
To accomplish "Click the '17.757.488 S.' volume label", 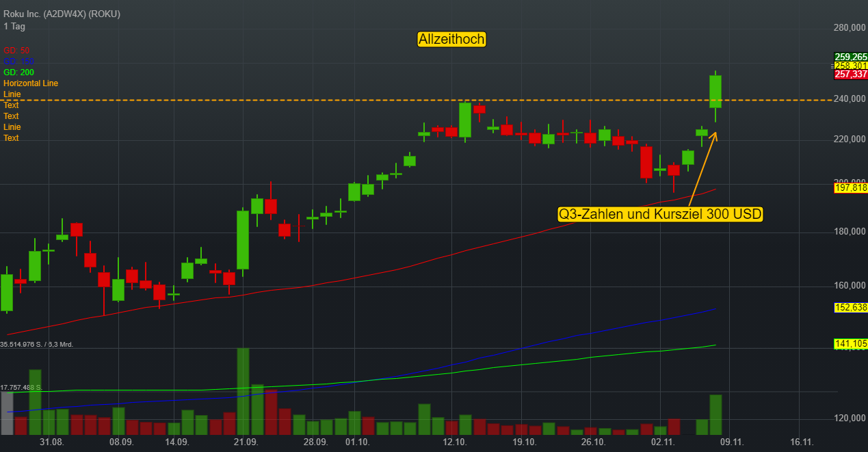I will [22, 388].
